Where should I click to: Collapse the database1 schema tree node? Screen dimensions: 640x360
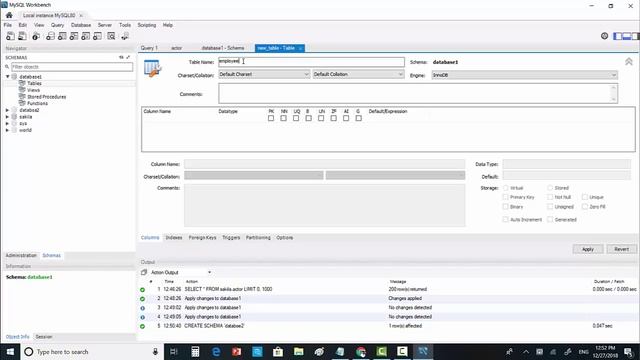7,77
